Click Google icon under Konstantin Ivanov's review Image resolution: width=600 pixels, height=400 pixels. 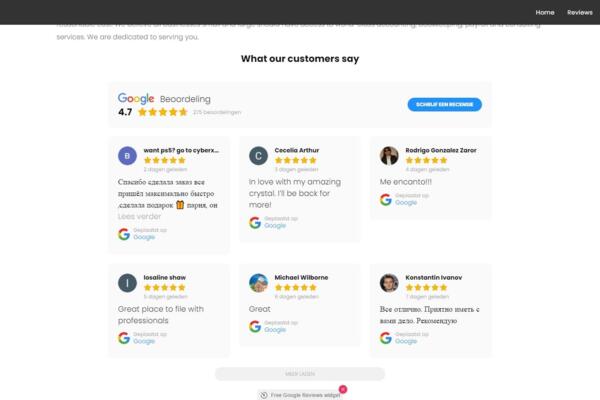[x=386, y=338]
